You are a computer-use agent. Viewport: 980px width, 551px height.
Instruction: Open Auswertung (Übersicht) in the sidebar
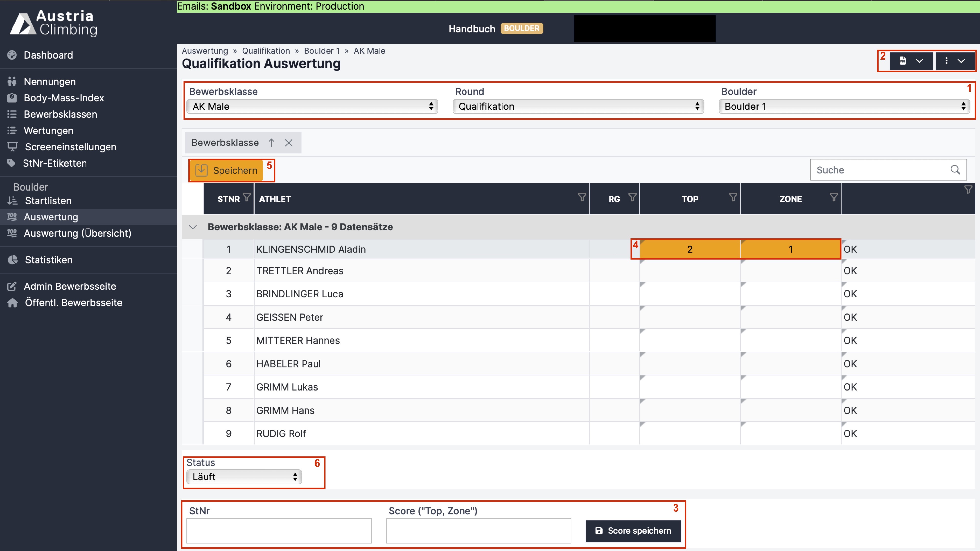pos(77,233)
